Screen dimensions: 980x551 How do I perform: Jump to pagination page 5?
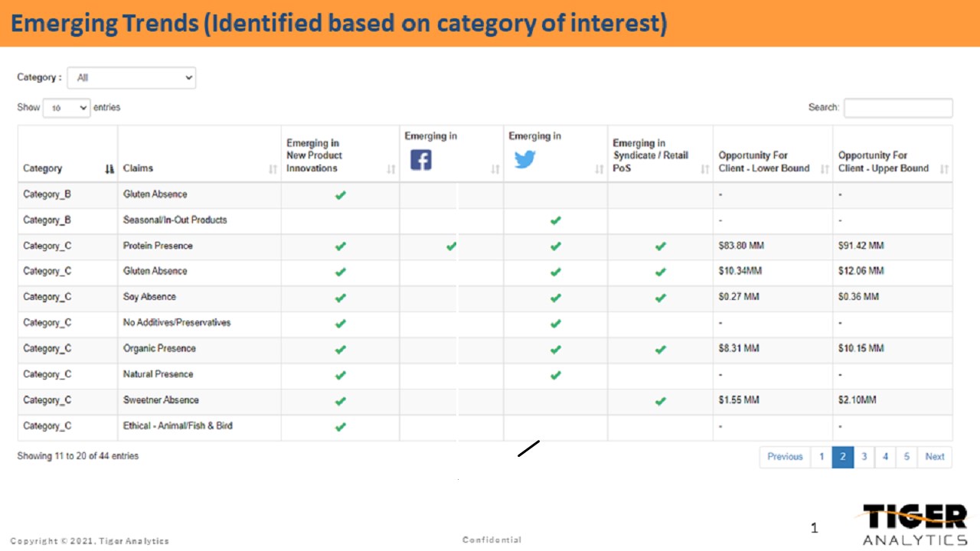pos(906,457)
